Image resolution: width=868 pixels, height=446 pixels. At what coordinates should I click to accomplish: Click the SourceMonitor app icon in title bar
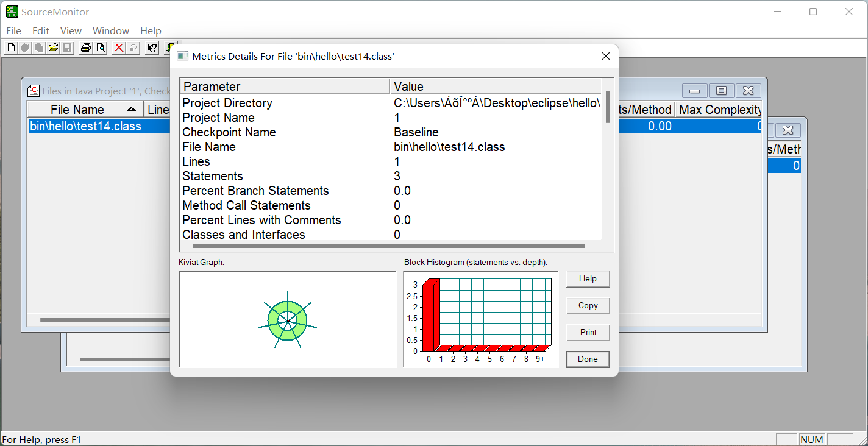(12, 12)
